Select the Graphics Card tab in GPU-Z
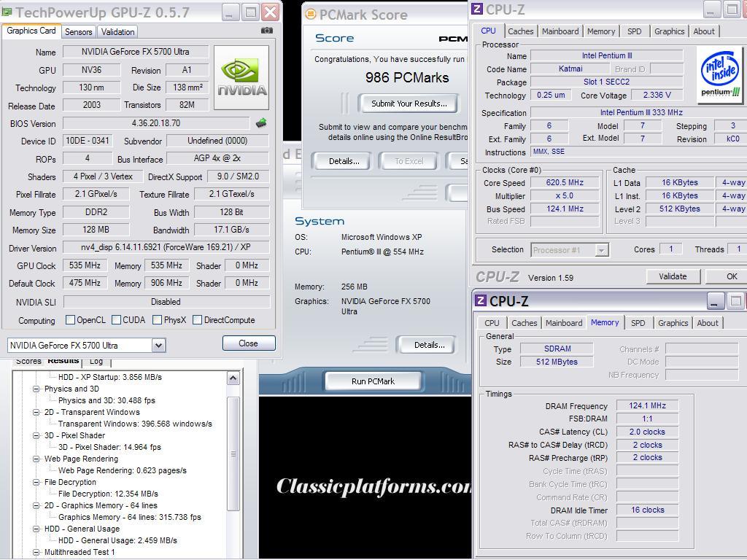This screenshot has height=560, width=747. tap(31, 31)
